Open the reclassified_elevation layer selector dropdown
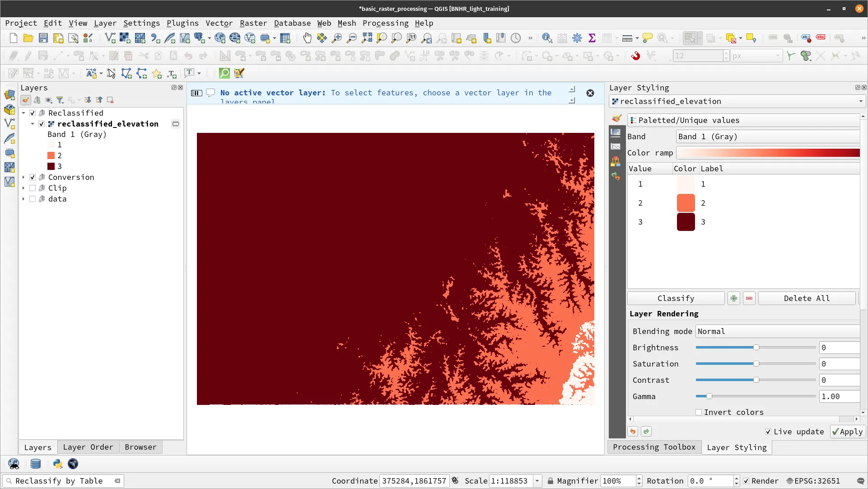The width and height of the screenshot is (868, 489). pyautogui.click(x=736, y=101)
